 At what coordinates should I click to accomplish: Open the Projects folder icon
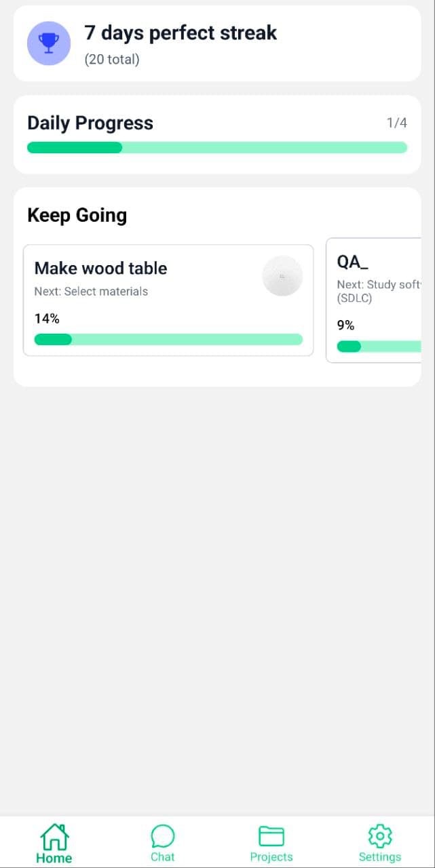[x=271, y=835]
